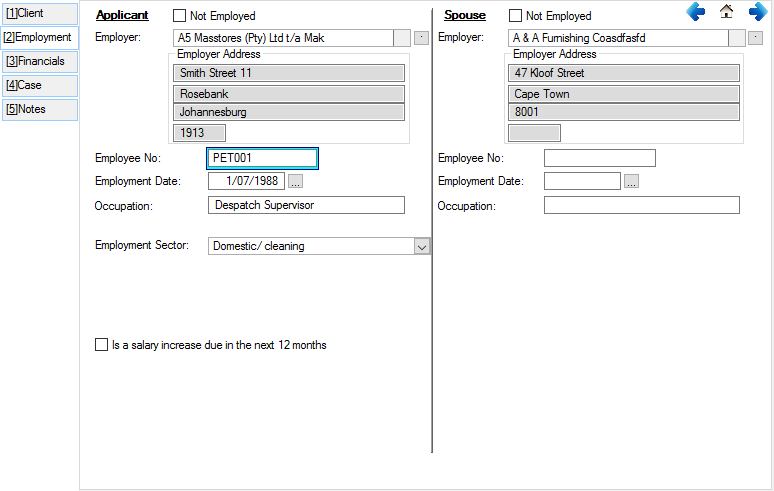Click the applicant Occupation field

(306, 205)
